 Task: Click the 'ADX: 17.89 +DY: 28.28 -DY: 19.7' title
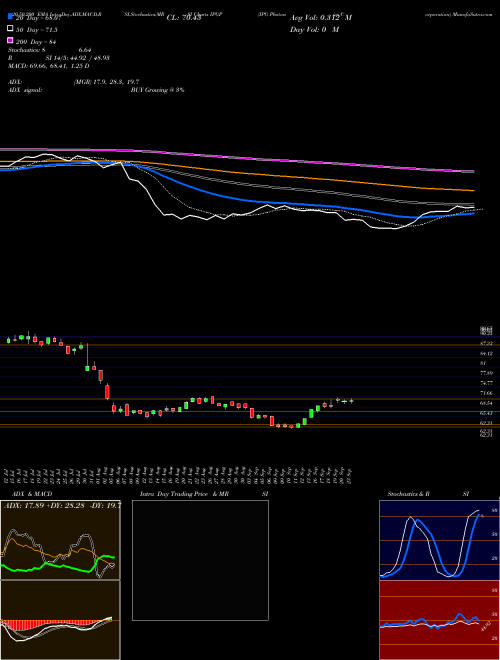(63, 505)
